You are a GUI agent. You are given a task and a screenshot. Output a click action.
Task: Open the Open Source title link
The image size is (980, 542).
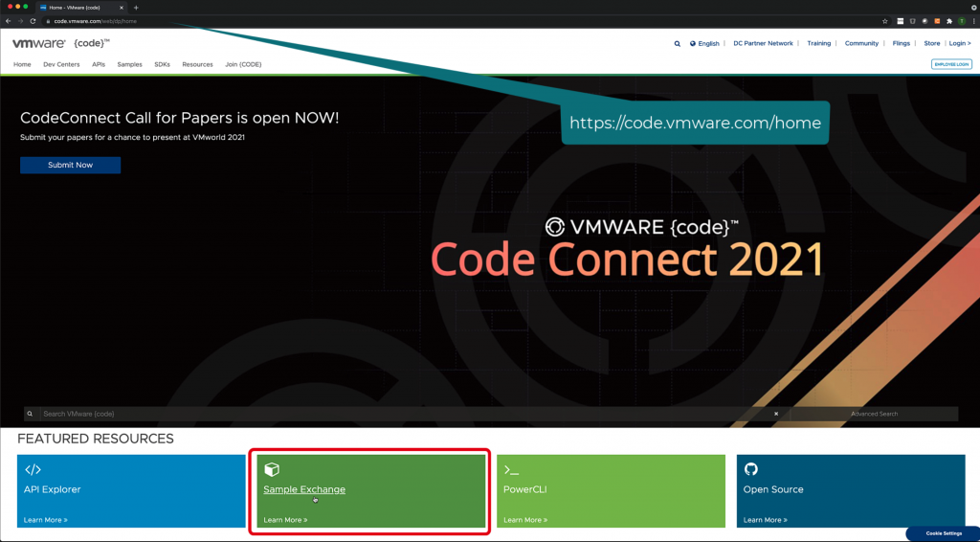773,489
